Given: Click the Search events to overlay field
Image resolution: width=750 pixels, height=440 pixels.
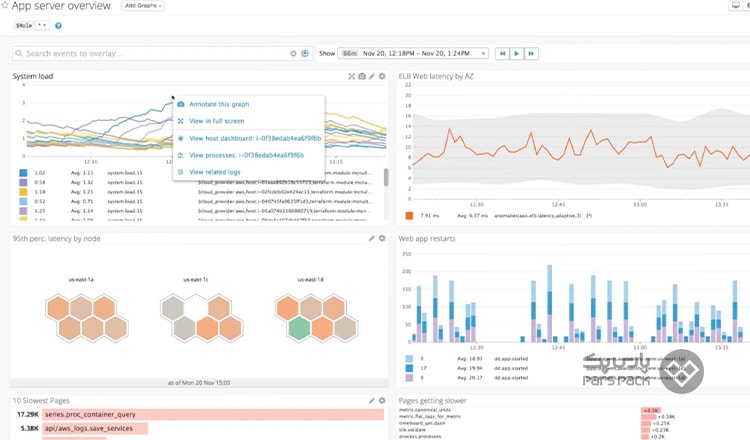Looking at the screenshot, I should (162, 54).
